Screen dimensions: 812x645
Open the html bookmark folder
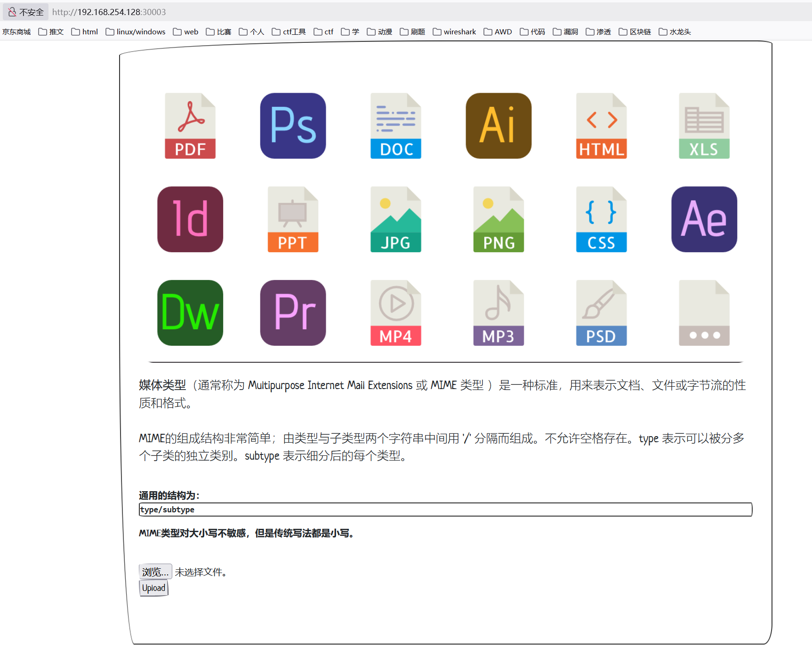coord(85,32)
